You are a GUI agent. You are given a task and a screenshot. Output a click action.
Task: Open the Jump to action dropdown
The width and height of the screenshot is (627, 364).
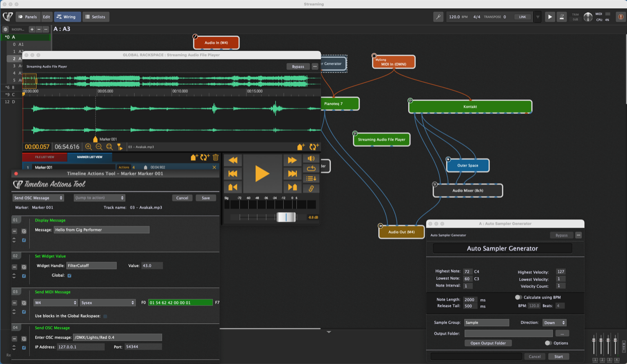(x=99, y=198)
